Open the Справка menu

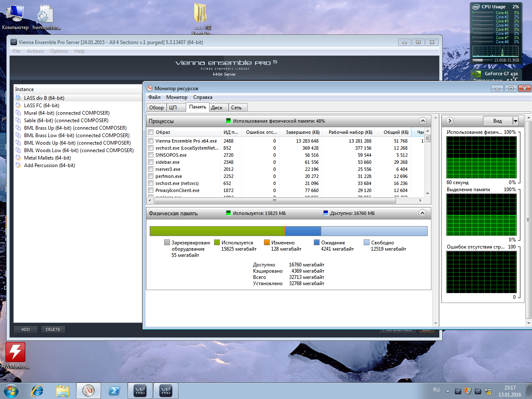[203, 97]
